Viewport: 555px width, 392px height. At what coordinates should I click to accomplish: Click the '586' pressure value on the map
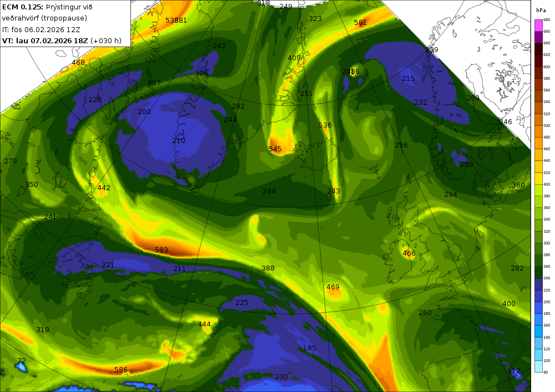pyautogui.click(x=120, y=370)
